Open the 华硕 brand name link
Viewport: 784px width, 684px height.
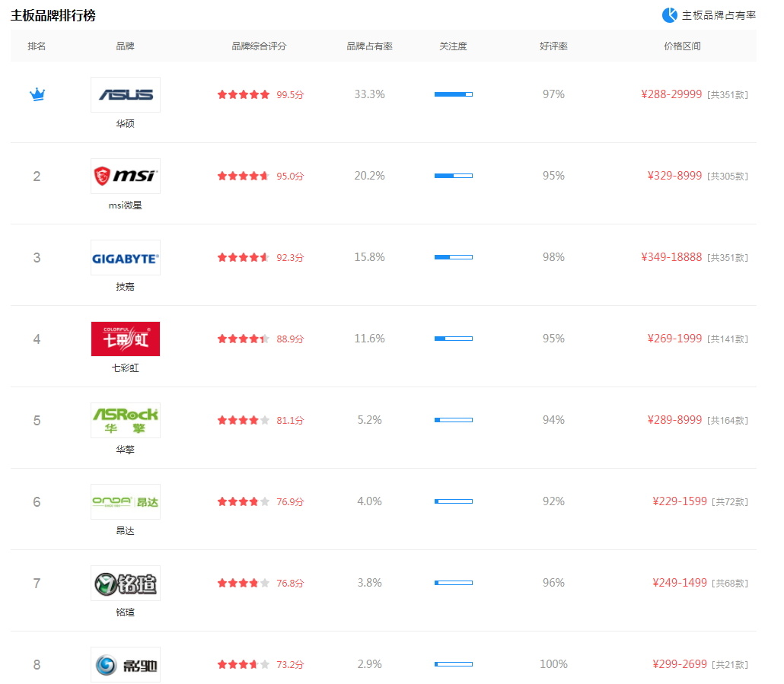pos(125,123)
